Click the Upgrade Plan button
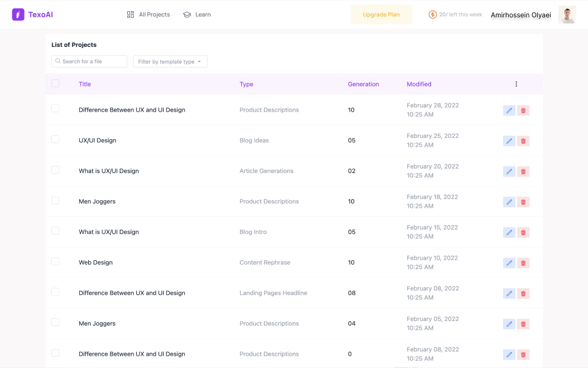588x368 pixels. tap(381, 15)
